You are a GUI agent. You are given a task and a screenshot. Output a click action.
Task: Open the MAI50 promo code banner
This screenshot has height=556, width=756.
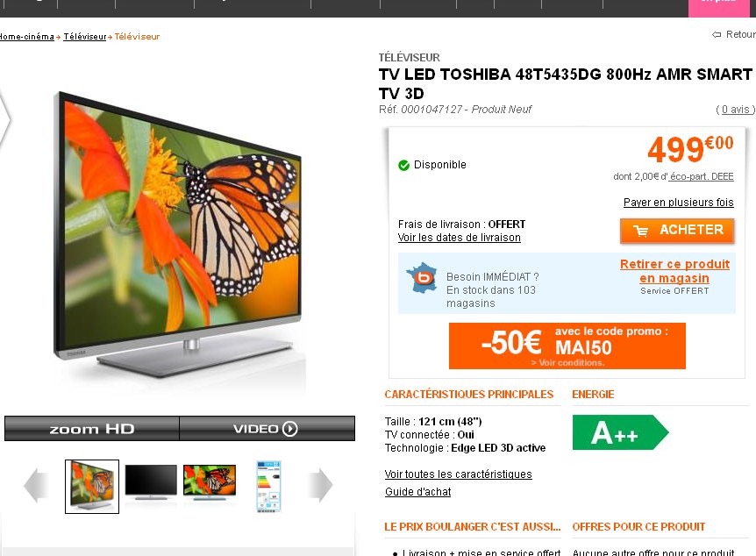pyautogui.click(x=567, y=346)
